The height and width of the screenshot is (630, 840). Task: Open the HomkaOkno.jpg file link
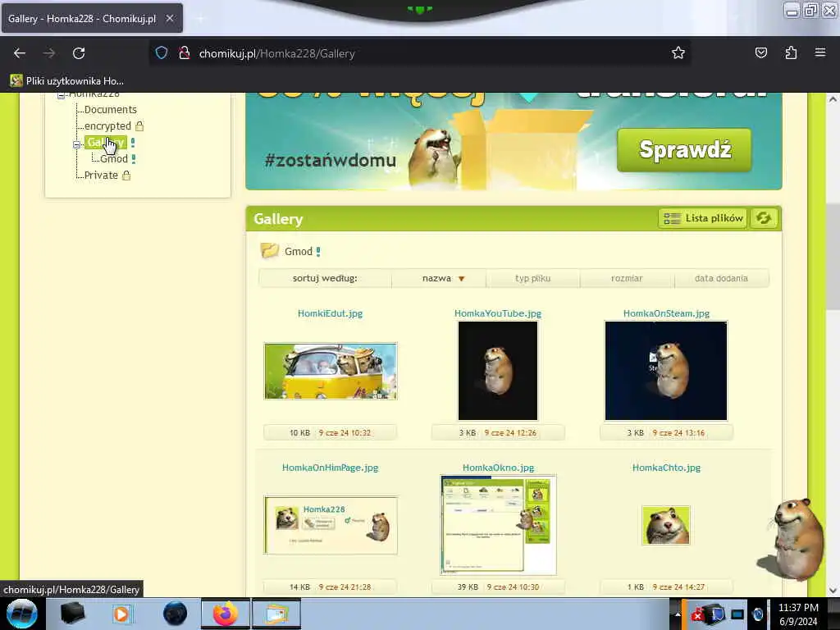coord(498,468)
